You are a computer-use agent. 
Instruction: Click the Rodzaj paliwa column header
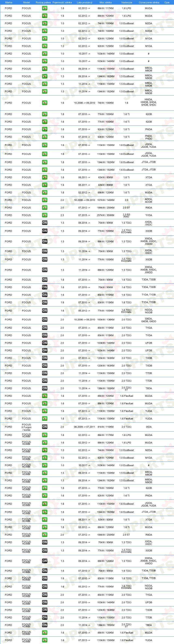pyautogui.click(x=43, y=2)
